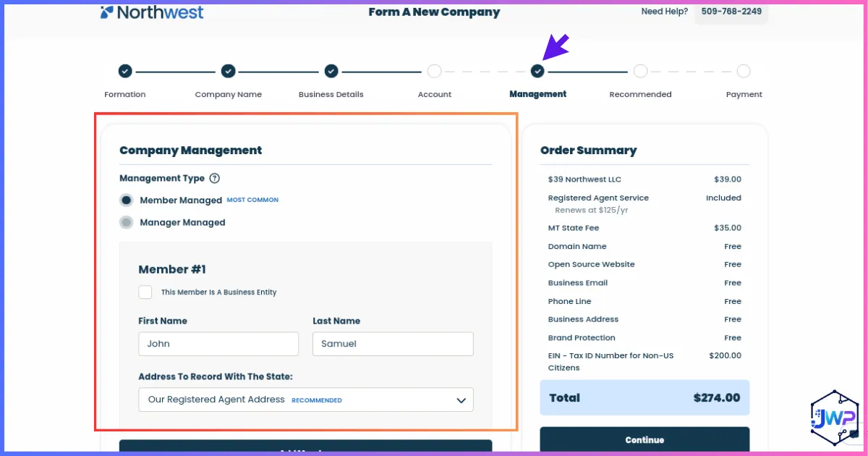The height and width of the screenshot is (456, 868).
Task: Click the MOST COMMON tag
Action: [252, 200]
